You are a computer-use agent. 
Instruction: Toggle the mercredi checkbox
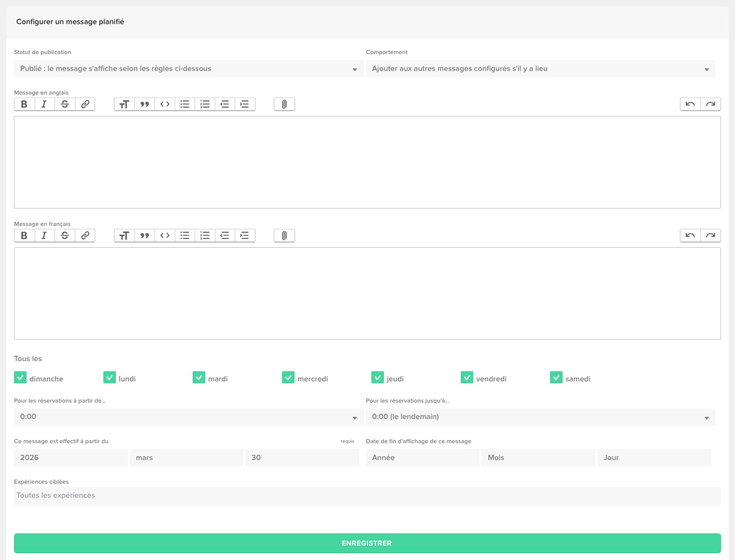tap(288, 378)
